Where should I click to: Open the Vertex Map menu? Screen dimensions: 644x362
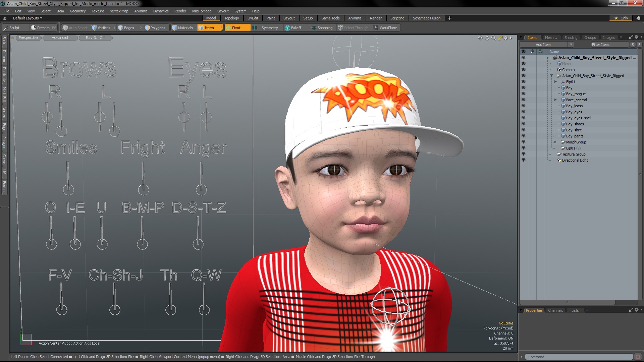click(119, 11)
